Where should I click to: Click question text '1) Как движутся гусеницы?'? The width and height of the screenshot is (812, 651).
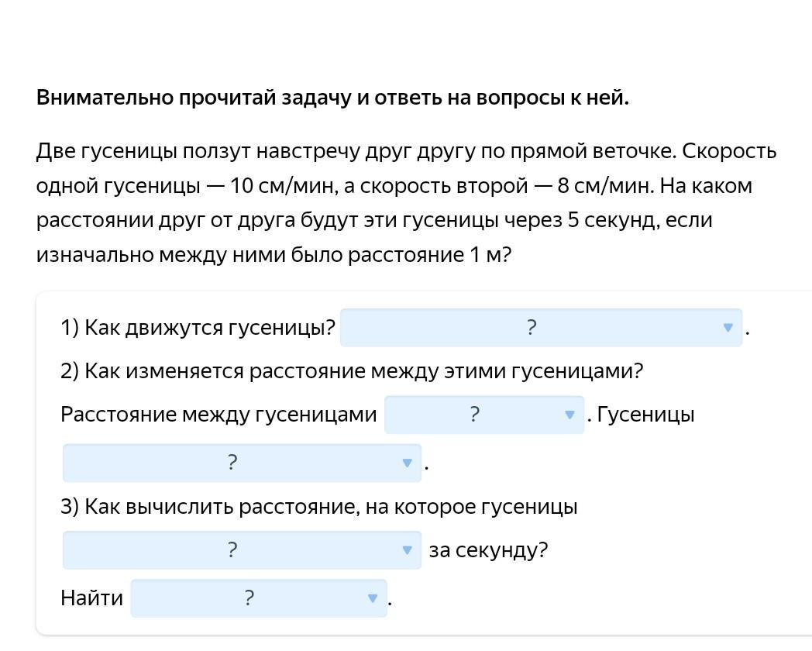(198, 328)
